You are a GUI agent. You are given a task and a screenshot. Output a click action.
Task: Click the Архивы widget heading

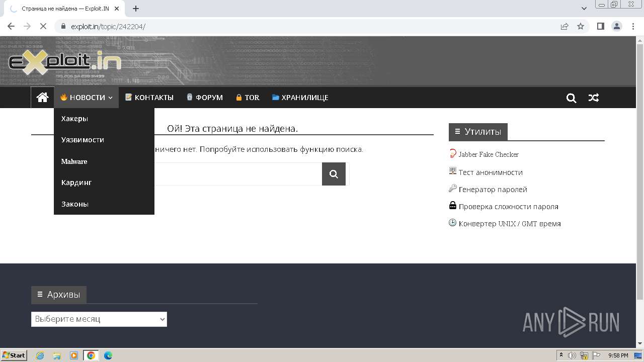[59, 295]
